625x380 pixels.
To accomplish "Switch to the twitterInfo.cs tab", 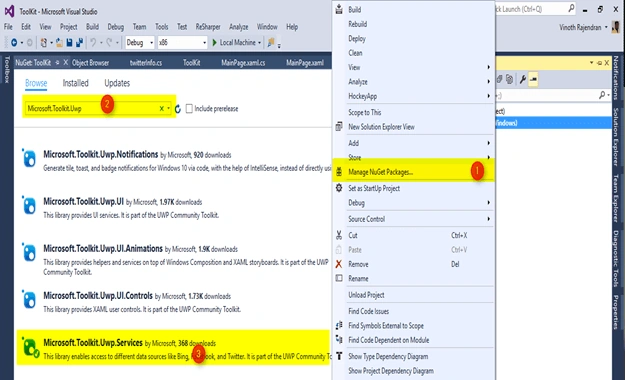I will point(146,63).
